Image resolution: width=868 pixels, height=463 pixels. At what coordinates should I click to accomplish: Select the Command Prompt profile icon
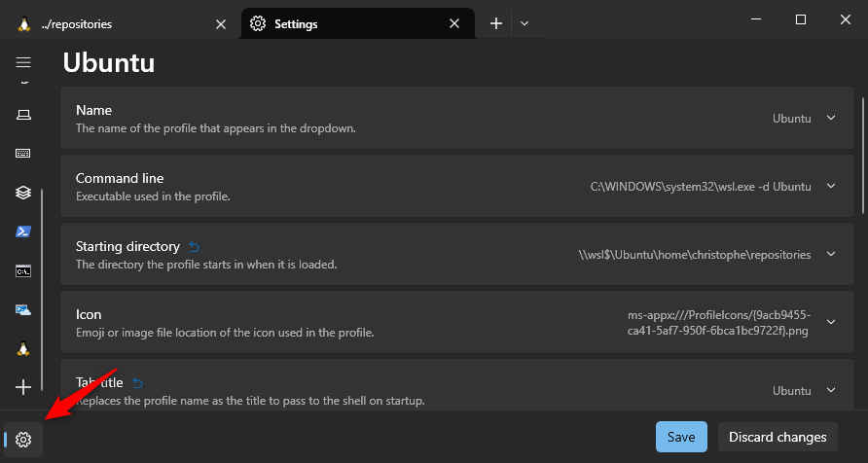click(x=23, y=271)
